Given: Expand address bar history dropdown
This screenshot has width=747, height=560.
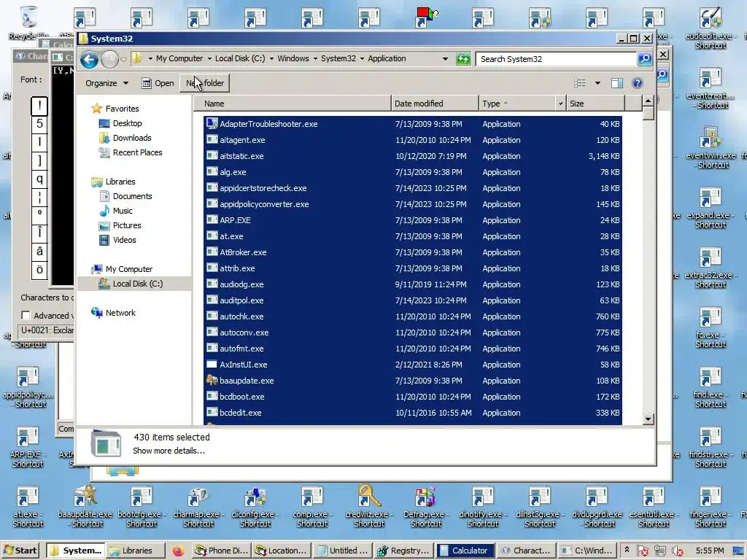Looking at the screenshot, I should (445, 59).
